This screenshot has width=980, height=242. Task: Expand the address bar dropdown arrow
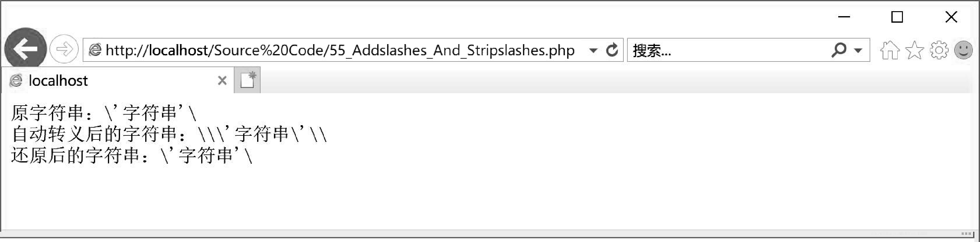click(593, 50)
